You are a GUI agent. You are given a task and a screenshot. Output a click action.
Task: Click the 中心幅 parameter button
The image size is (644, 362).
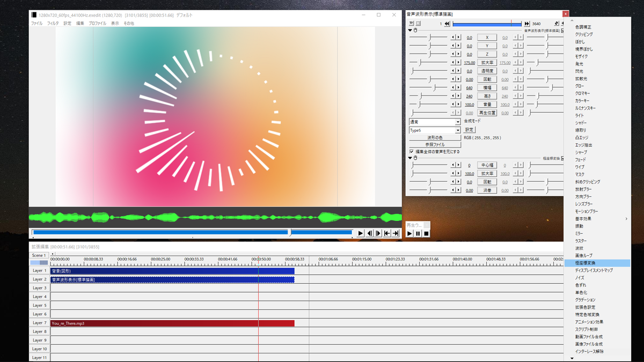(x=487, y=165)
